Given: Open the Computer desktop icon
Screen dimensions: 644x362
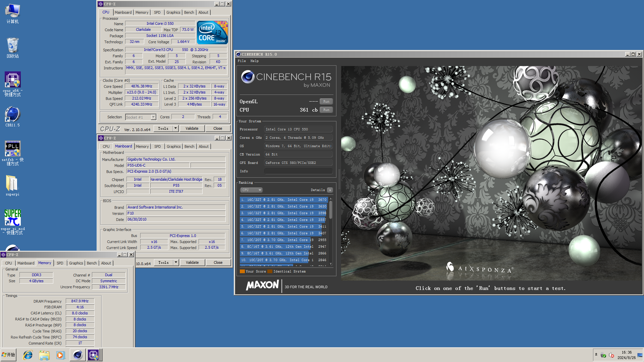Looking at the screenshot, I should 12,14.
